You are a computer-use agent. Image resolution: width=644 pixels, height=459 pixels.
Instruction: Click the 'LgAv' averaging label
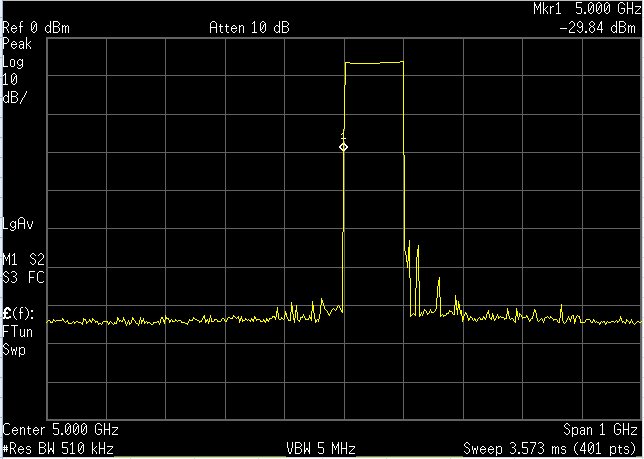tap(18, 224)
